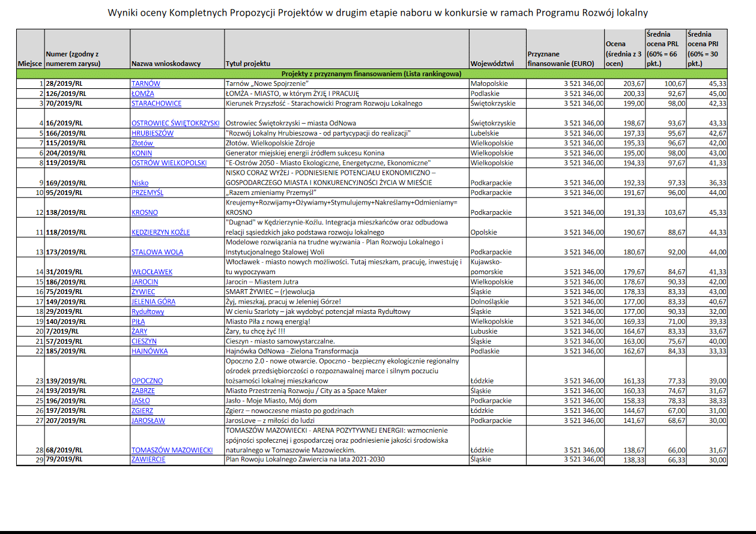Screen dimensions: 756x534
Task: Open the WŁOCŁAWEK applicant link
Action: pyautogui.click(x=152, y=272)
